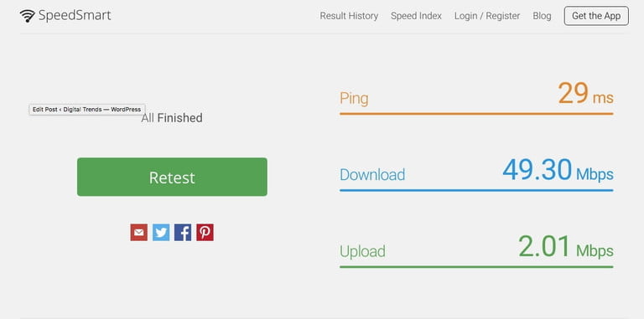Click the Edit Post Digital Trends tooltip
Screen dimensions: 644x319
coord(86,110)
